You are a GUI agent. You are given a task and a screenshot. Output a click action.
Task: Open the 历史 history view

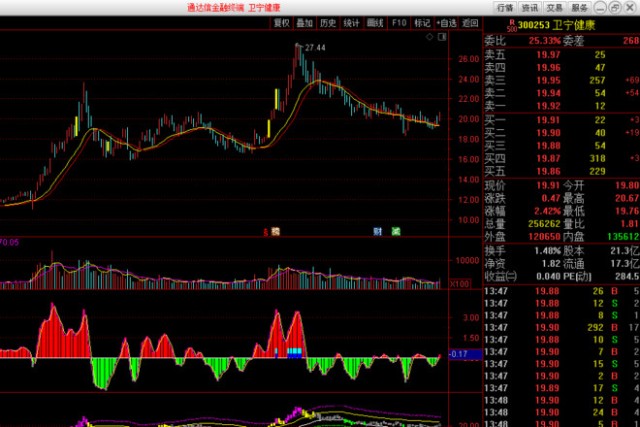(328, 22)
